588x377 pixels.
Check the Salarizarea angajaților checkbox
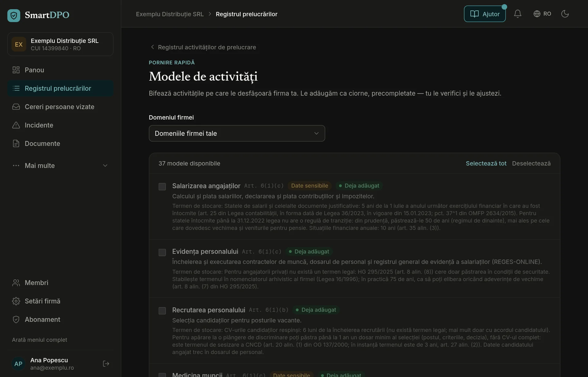coord(162,186)
